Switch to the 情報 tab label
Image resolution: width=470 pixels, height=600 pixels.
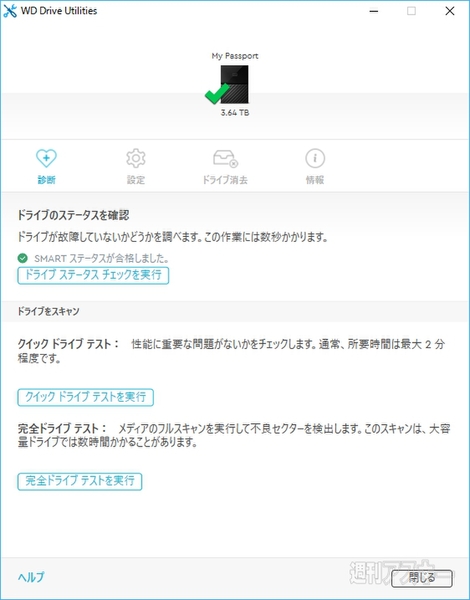click(315, 180)
